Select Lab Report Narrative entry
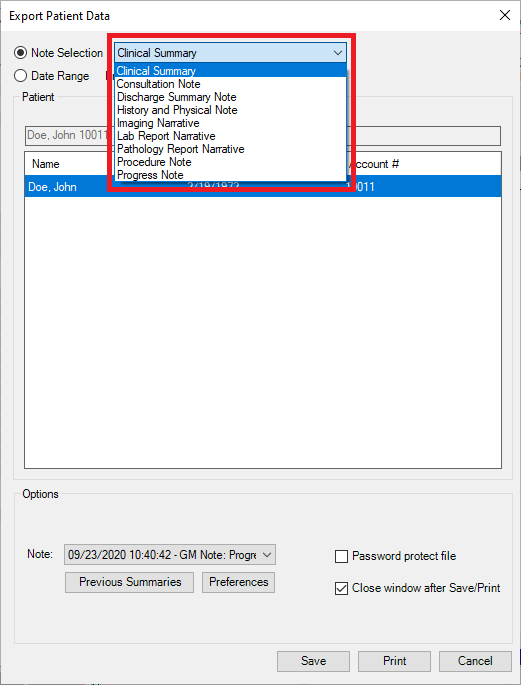 pos(231,136)
